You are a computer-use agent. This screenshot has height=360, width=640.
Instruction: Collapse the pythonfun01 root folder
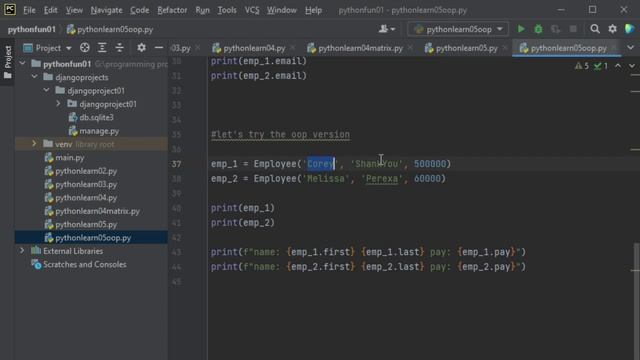[22, 64]
